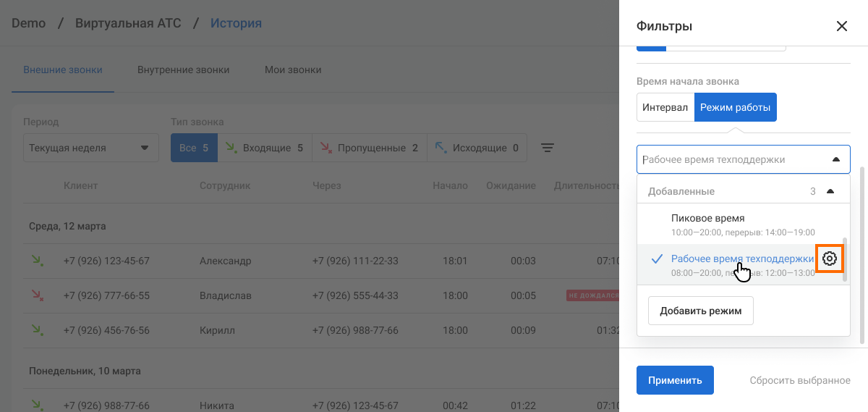Screen dimensions: 868x412
Task: Filter by Пропущенные calls
Action: (x=369, y=148)
